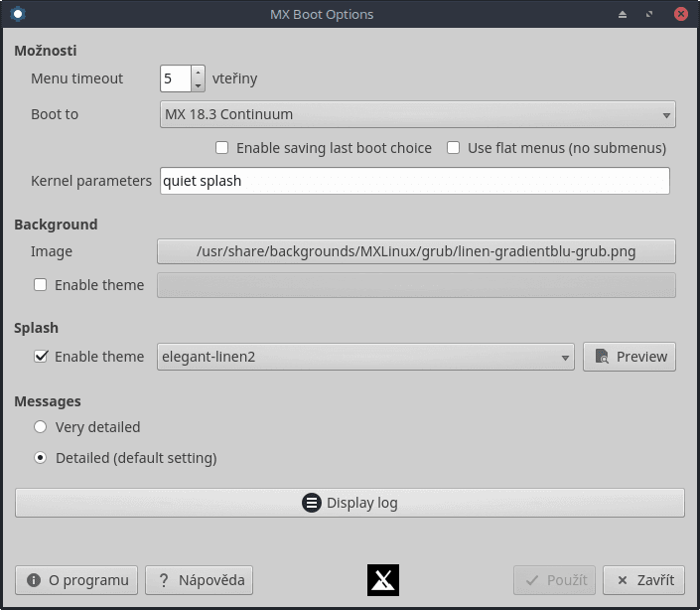Click the Použít (Apply) button

(554, 580)
